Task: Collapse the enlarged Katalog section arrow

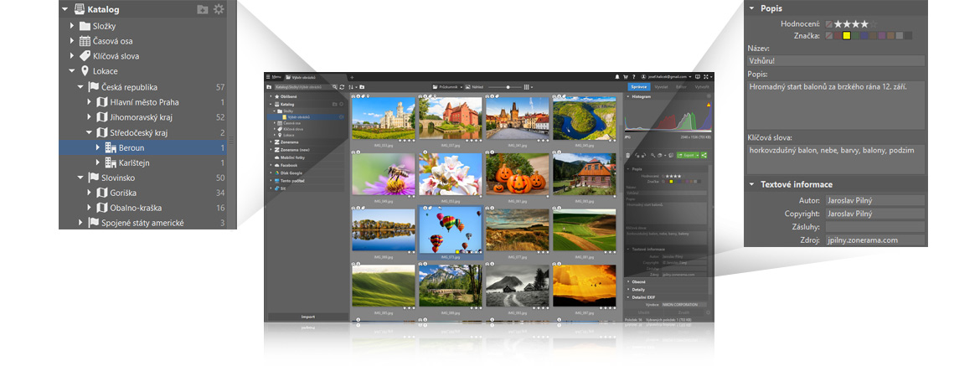Action: tap(64, 9)
